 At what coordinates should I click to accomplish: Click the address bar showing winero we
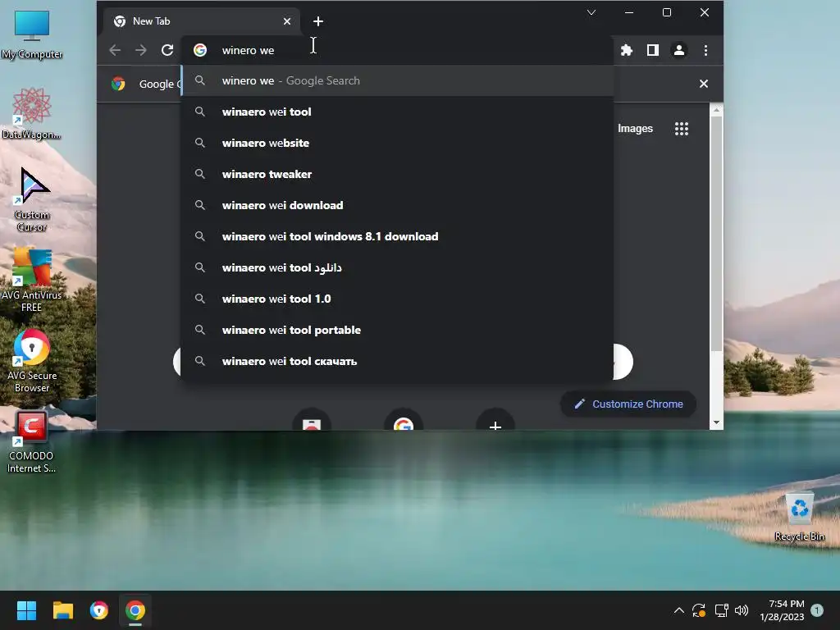tap(396, 50)
